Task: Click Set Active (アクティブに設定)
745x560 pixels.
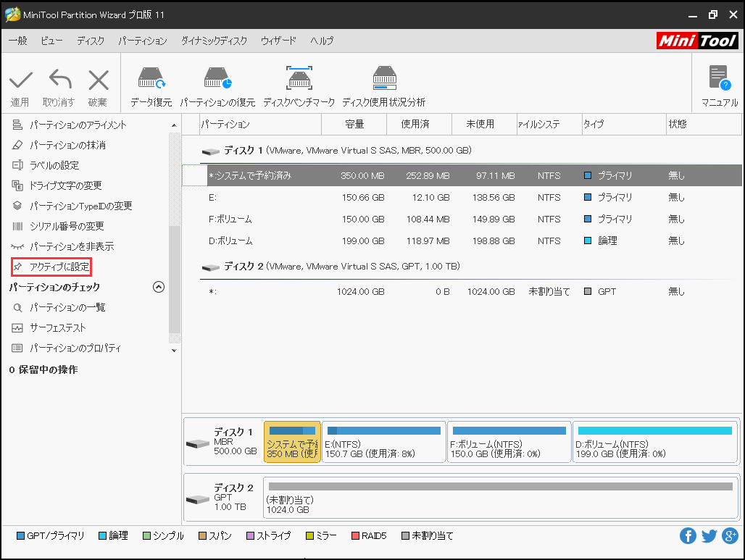Action: (x=51, y=267)
